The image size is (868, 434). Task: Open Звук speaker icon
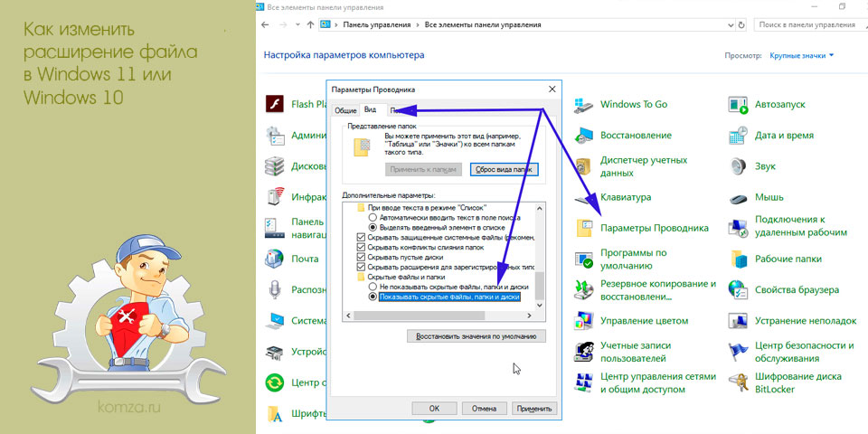click(738, 166)
